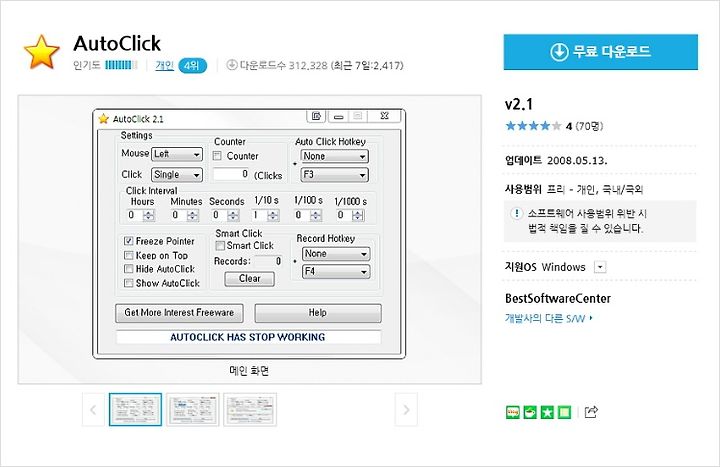Click the 4위 rank badge
Viewport: 720px width, 467px height.
[192, 66]
